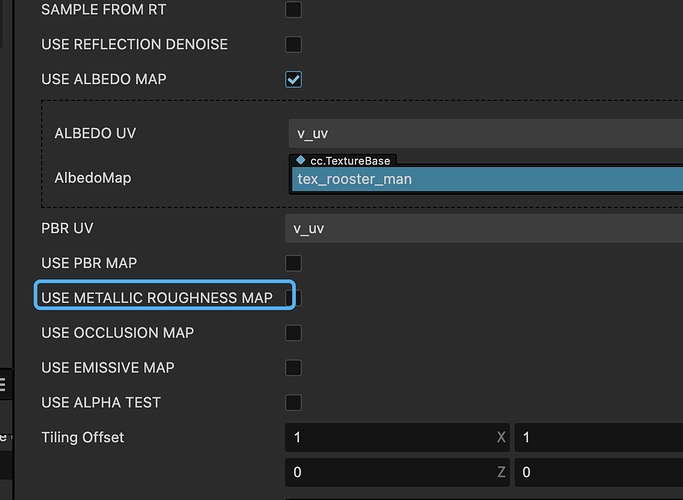Click the AlbedoMap property label
Viewport: 683px width, 500px height.
(x=92, y=178)
